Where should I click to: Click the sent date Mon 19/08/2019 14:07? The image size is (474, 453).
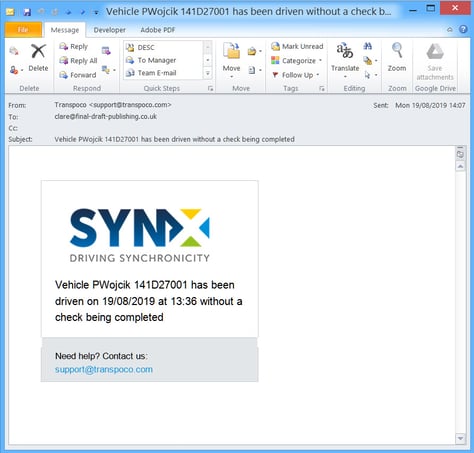[430, 105]
